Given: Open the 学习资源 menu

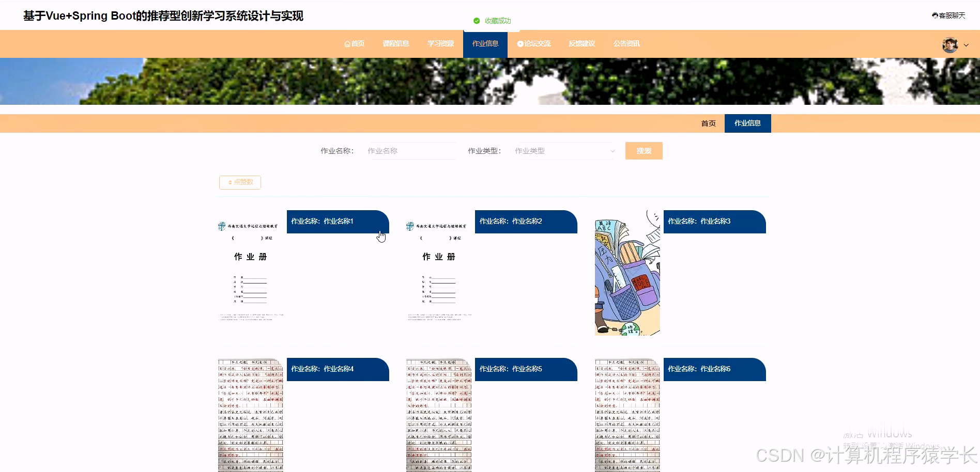Looking at the screenshot, I should [440, 43].
